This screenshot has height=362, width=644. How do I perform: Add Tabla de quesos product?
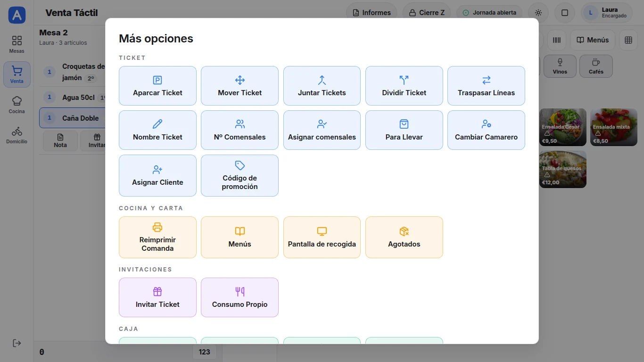point(562,169)
